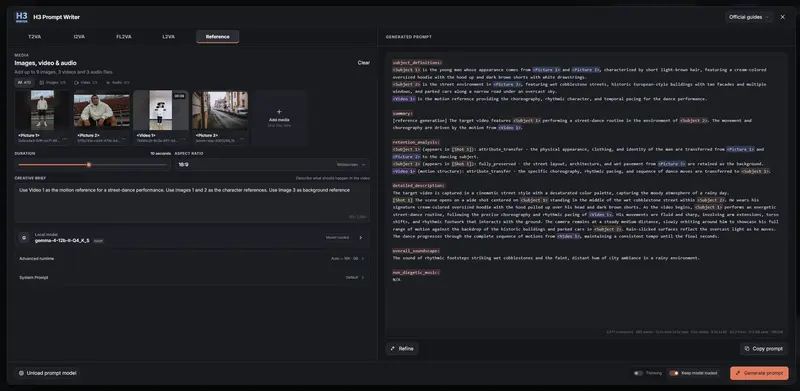Click the '10 seconds' duration value

[x=160, y=153]
